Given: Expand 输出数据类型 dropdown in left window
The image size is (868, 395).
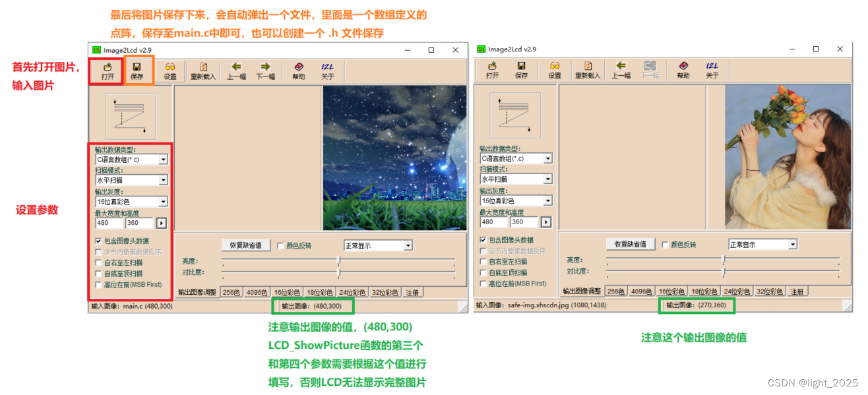Looking at the screenshot, I should (x=163, y=159).
